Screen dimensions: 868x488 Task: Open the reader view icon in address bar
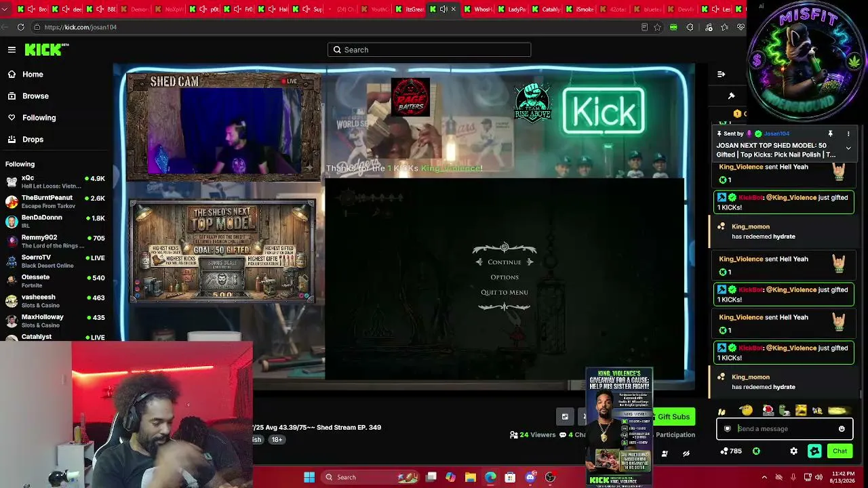pos(644,27)
